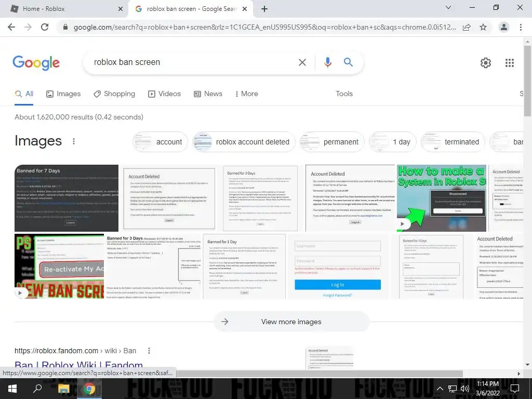Open Chrome three-dot menu
Screen dimensions: 532x399
(x=521, y=27)
